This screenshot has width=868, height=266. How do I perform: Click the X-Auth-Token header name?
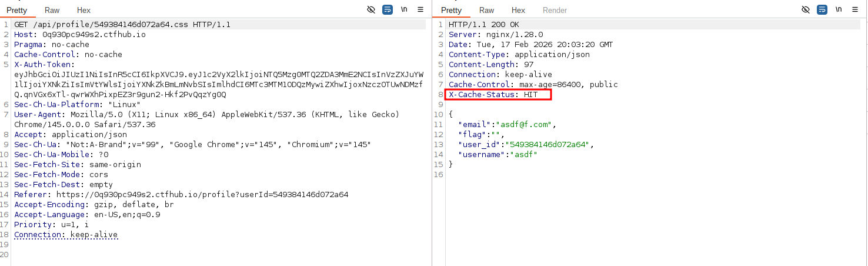click(45, 65)
